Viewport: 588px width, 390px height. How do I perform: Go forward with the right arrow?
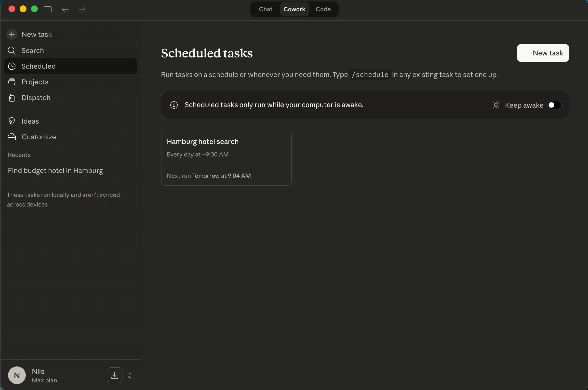tap(82, 9)
